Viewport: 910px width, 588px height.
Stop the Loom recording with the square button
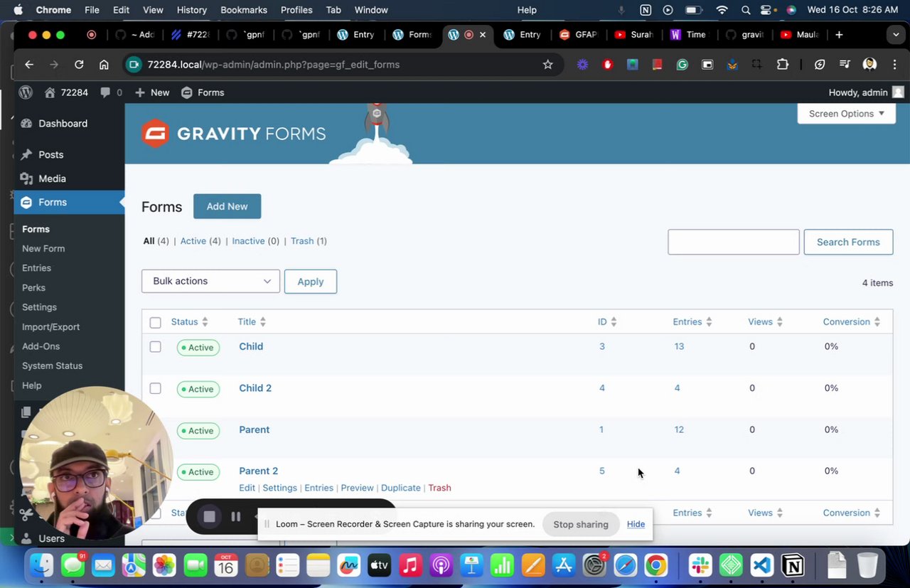coord(209,517)
